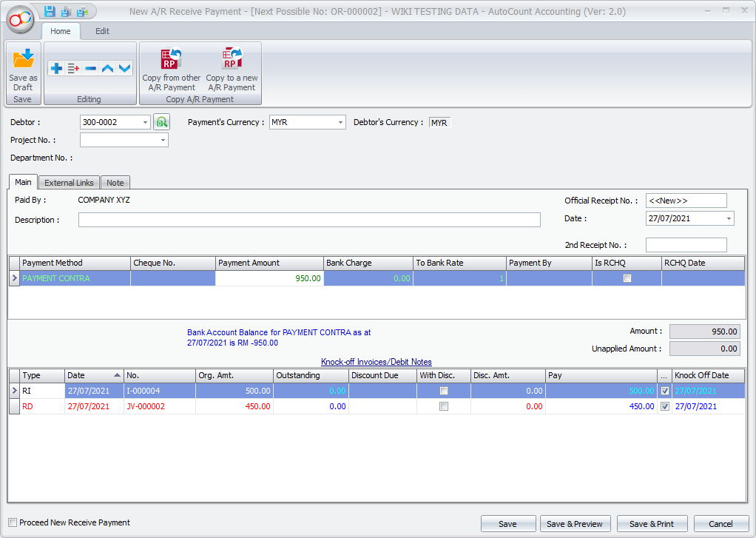Expand the Payment's Currency dropdown

340,123
